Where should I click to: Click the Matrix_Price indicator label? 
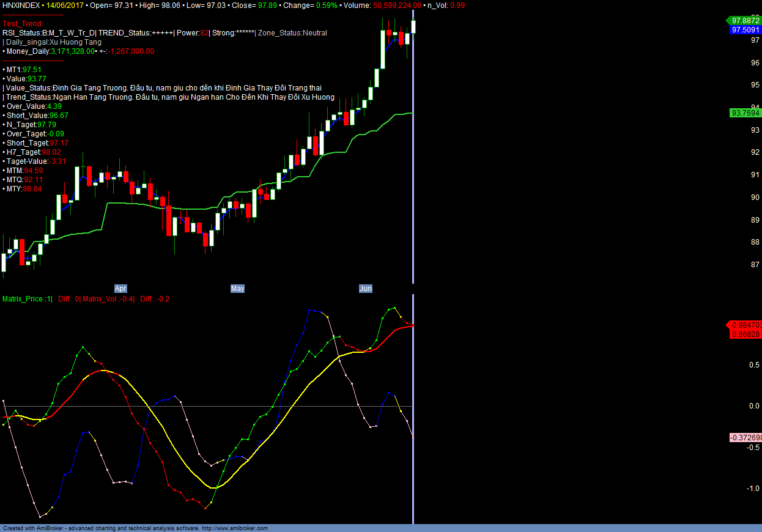[x=23, y=299]
